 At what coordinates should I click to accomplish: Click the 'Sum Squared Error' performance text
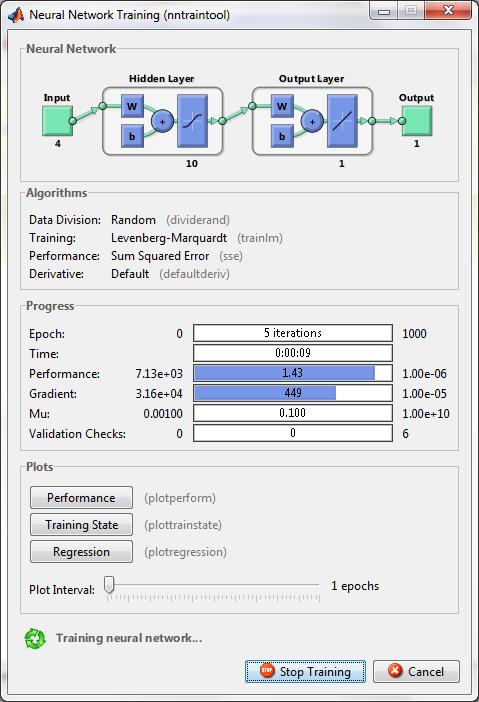point(160,256)
